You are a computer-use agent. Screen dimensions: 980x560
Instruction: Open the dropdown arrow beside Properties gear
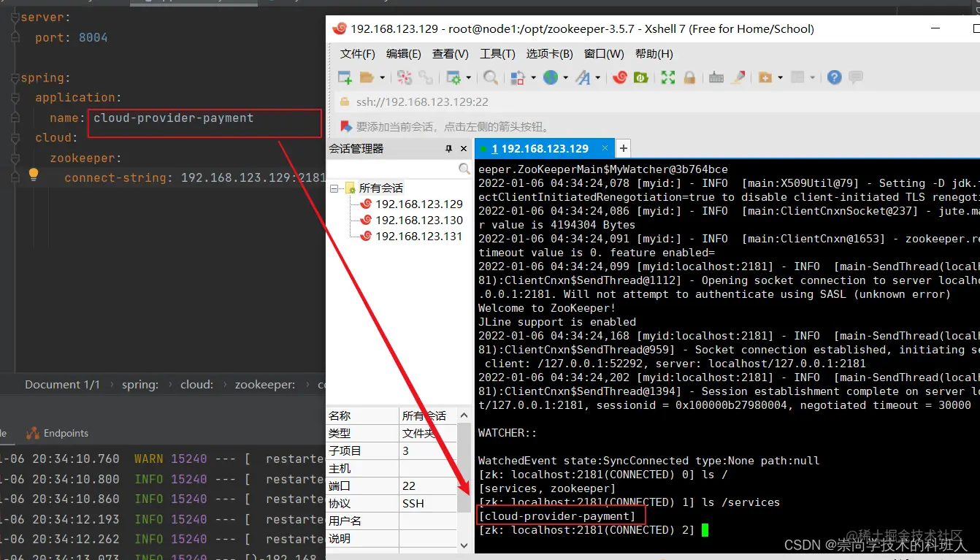tap(468, 77)
